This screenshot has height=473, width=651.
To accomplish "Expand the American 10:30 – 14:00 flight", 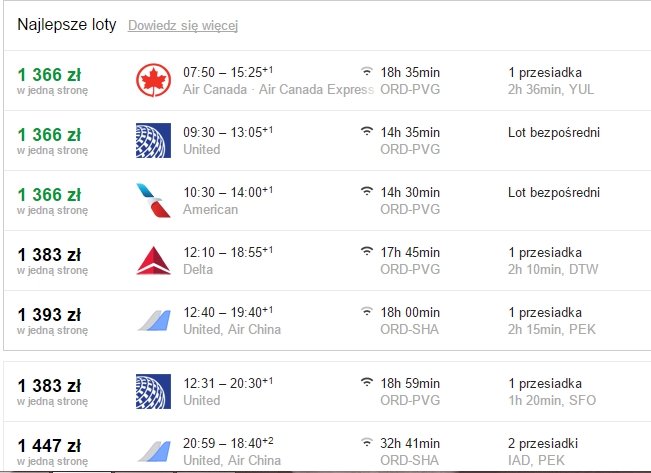I will tap(327, 201).
